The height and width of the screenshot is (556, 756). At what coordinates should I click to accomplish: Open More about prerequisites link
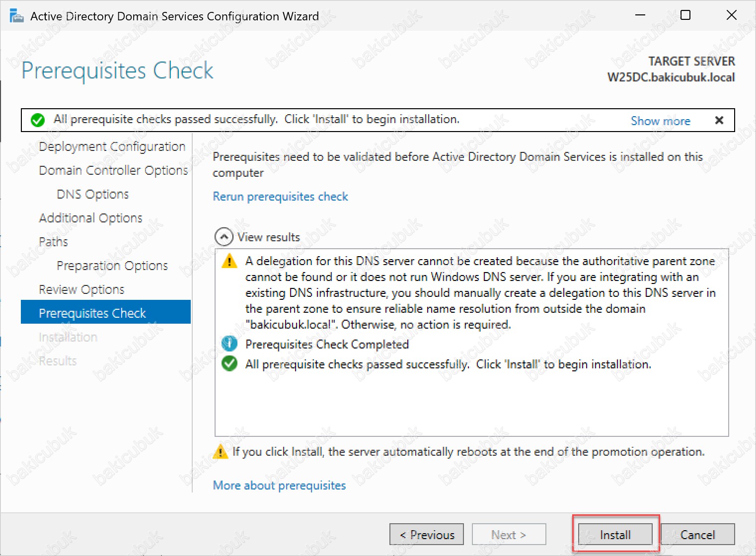tap(279, 486)
